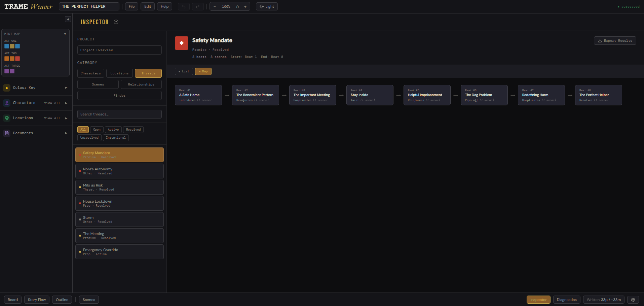
Task: Collapse the Mini Map panel triangle
Action: pyautogui.click(x=65, y=34)
